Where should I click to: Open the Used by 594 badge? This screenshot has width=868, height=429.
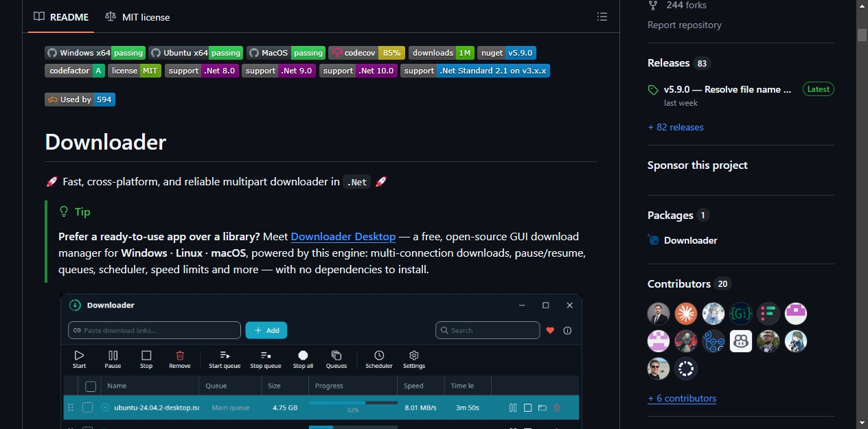coord(80,100)
